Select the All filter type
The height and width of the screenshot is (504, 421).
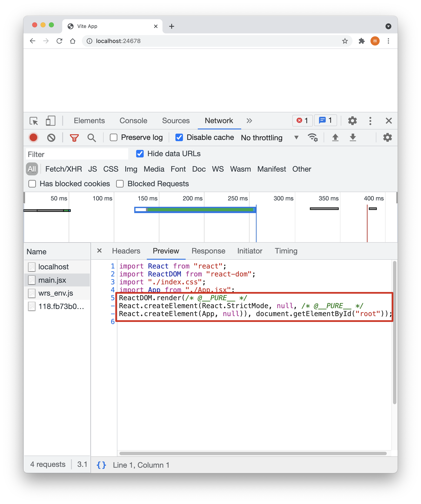(32, 169)
